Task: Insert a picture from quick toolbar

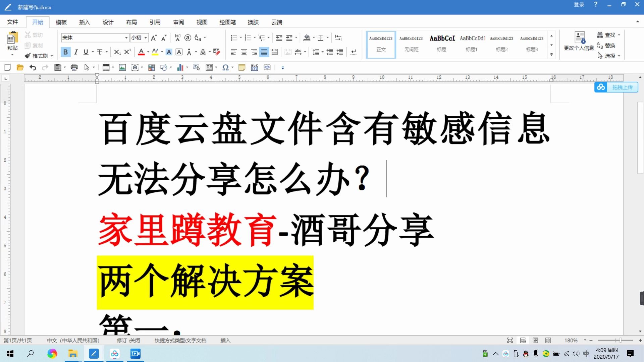Action: click(122, 68)
